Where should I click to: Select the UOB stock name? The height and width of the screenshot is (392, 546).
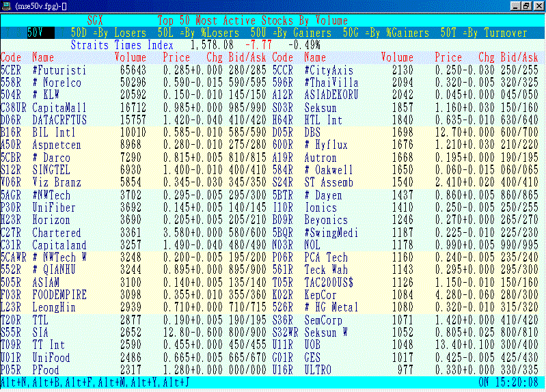312,345
